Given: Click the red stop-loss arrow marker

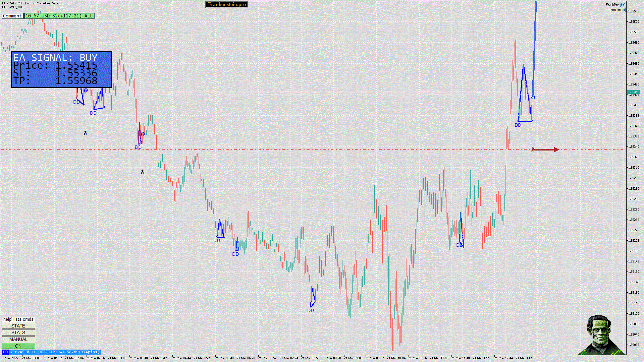Looking at the screenshot, I should [x=546, y=150].
